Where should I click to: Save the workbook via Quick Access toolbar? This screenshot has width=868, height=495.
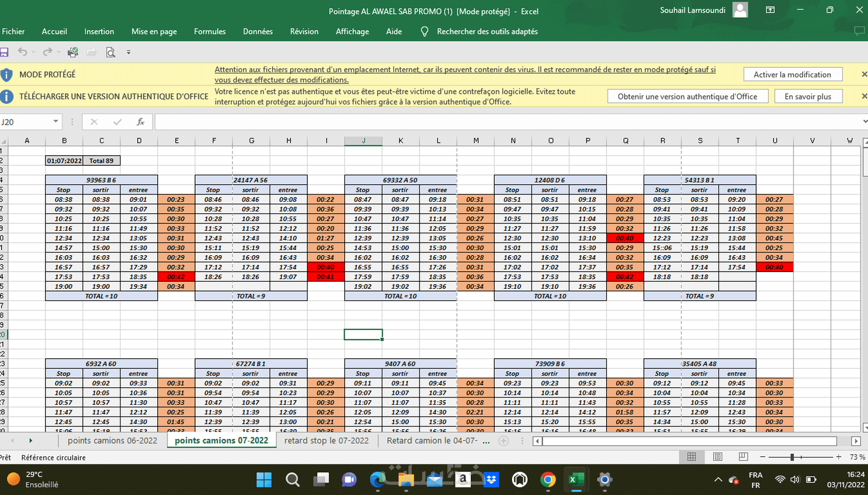5,52
